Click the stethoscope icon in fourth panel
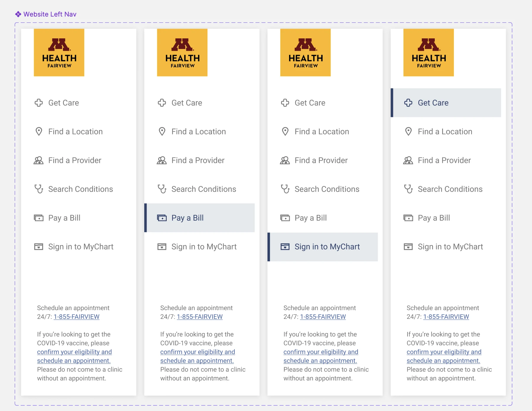 point(408,189)
